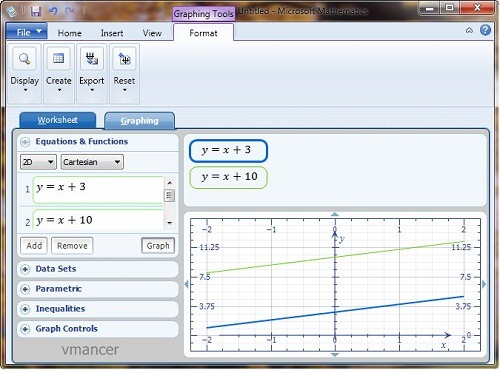Click the Redo arrow icon
The width and height of the screenshot is (500, 370).
coord(69,11)
